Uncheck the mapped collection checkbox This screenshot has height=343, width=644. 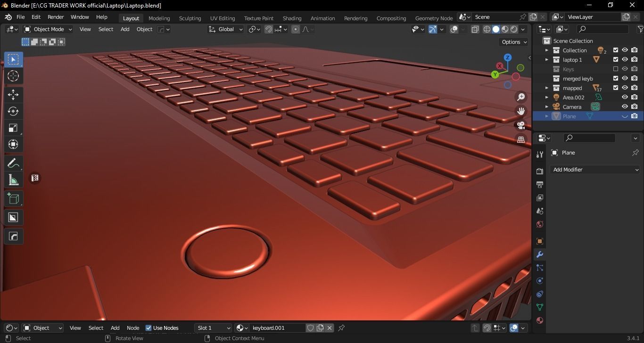(x=615, y=88)
